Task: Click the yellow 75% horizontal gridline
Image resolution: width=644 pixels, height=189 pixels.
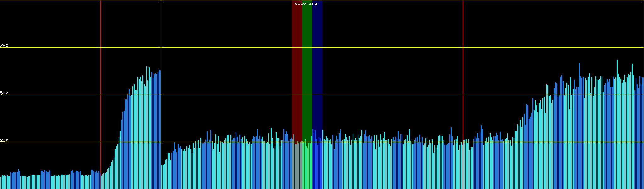Action: coord(377,48)
